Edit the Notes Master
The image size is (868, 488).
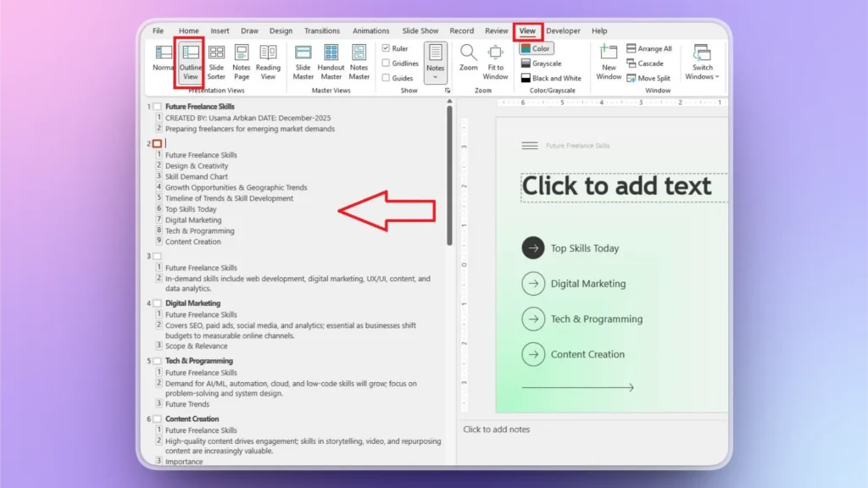pyautogui.click(x=359, y=59)
